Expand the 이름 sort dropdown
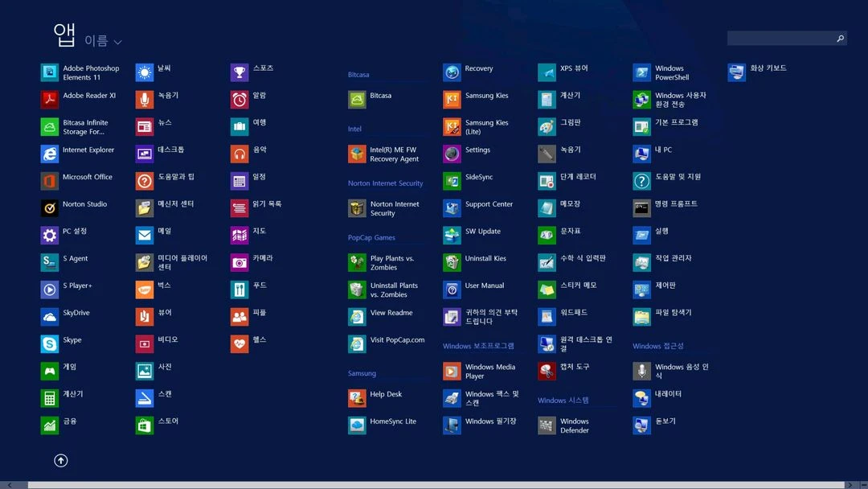 [103, 41]
